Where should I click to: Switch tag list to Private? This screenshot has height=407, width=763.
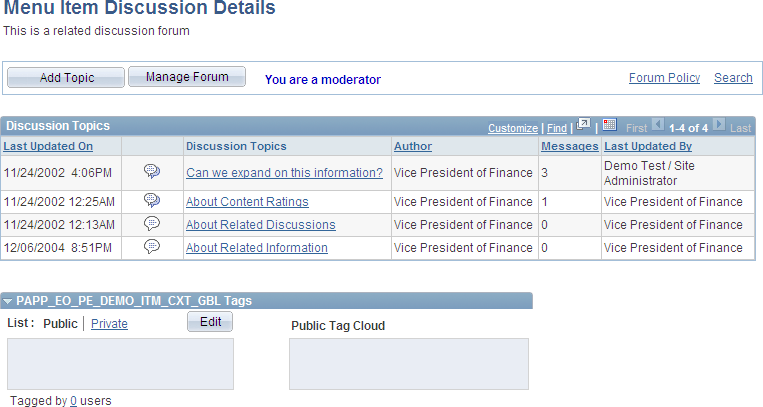point(109,324)
